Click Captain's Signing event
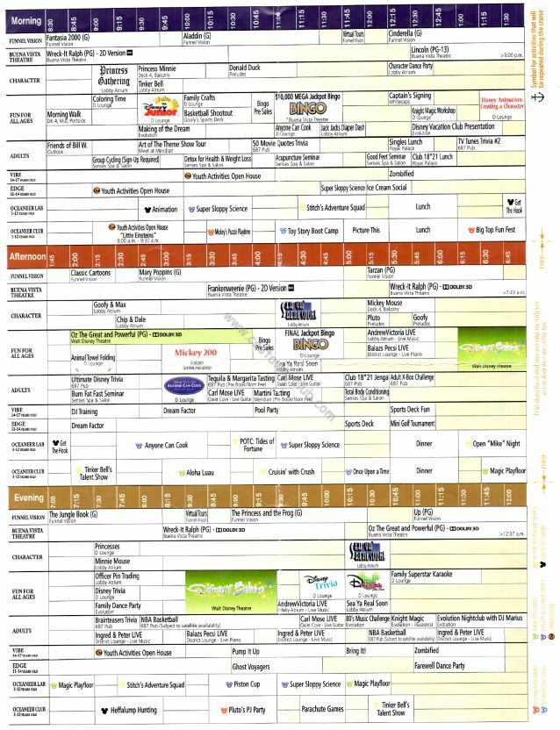This screenshot has height=730, width=560. (410, 96)
